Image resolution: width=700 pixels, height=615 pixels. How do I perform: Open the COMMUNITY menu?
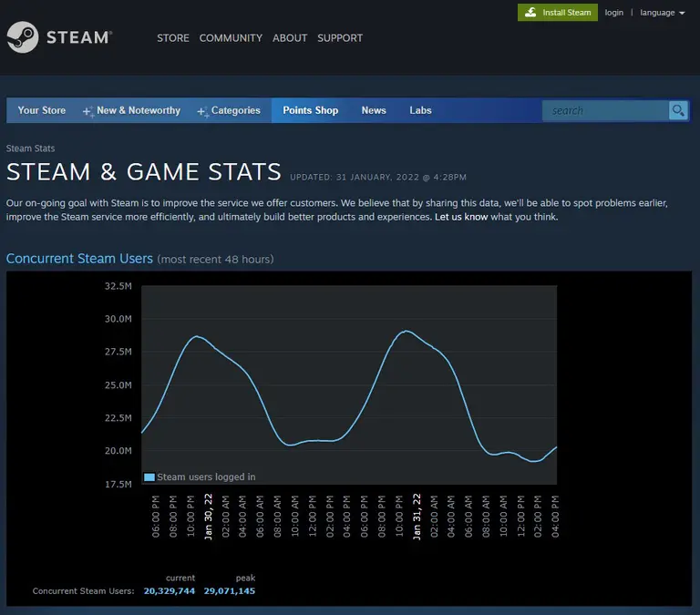coord(231,38)
